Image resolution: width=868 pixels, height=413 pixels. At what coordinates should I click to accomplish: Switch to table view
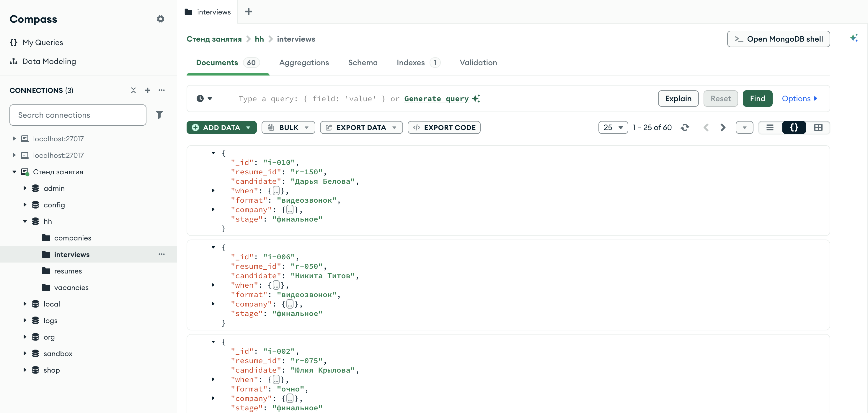tap(818, 127)
